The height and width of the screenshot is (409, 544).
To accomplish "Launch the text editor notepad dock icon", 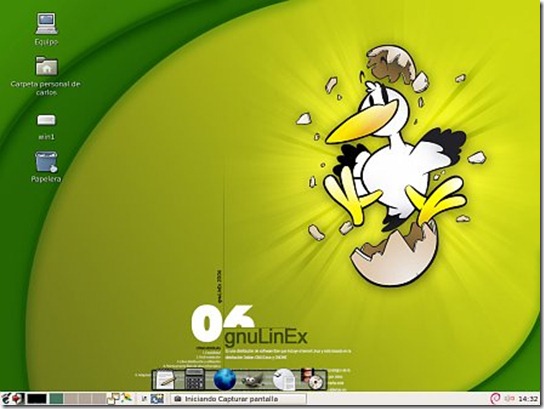I will [x=164, y=379].
